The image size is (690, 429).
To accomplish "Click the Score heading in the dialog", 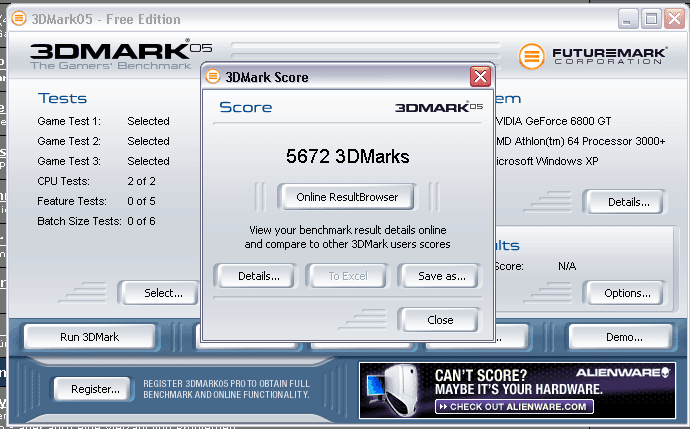I will point(246,107).
